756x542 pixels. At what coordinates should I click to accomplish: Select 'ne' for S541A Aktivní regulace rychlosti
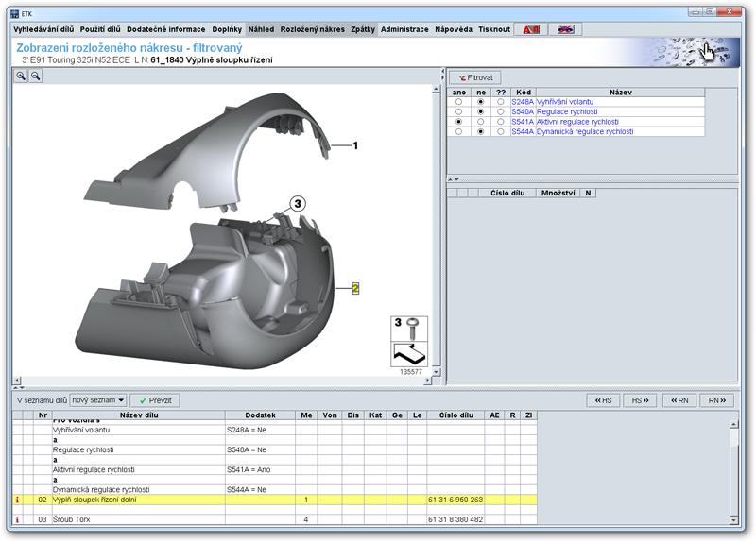pos(480,122)
